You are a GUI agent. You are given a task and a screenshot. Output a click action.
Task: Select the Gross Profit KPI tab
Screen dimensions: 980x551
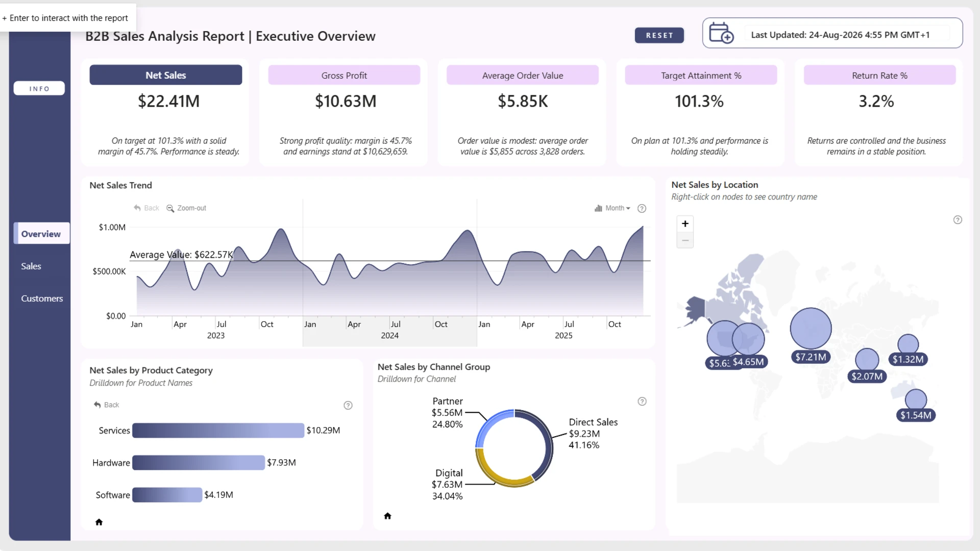point(344,75)
